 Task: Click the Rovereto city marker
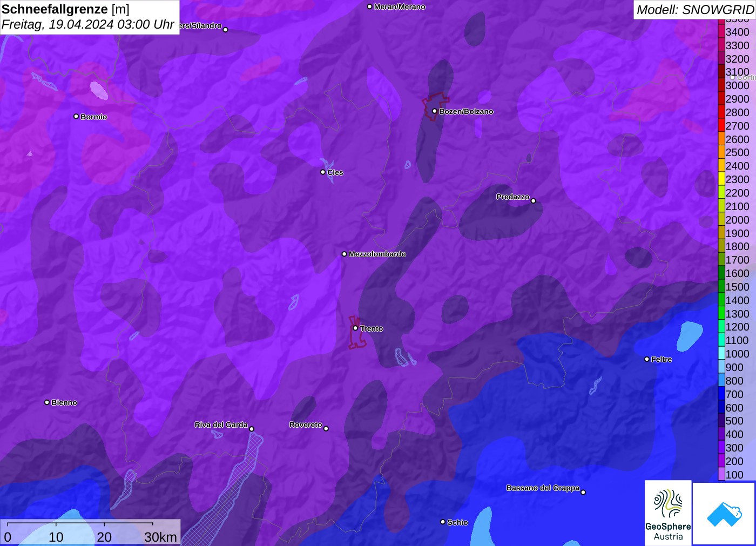click(x=326, y=429)
